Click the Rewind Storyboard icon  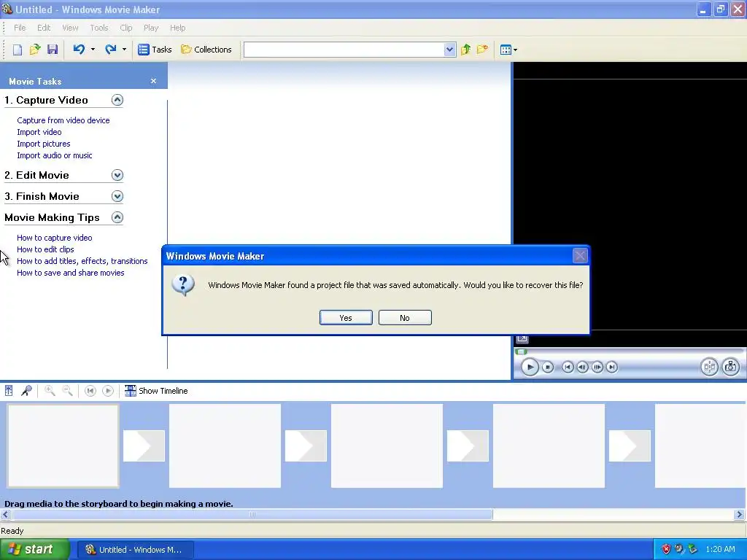(x=90, y=391)
